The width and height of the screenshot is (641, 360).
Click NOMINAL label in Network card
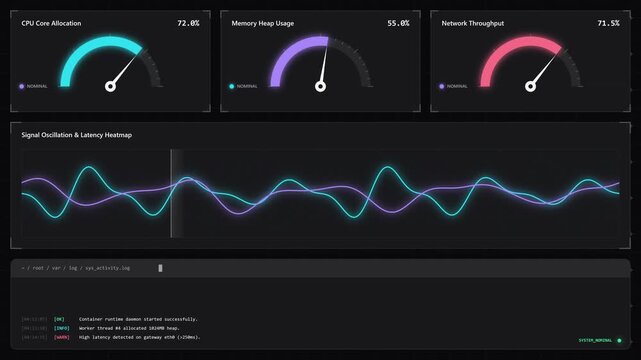457,86
